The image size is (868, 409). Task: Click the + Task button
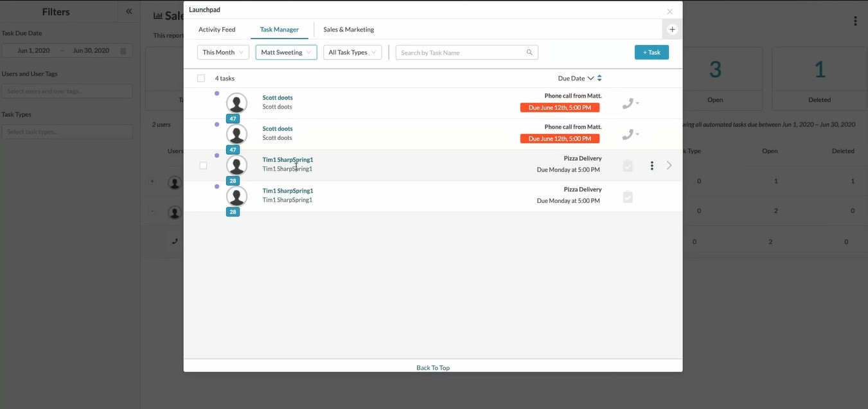pyautogui.click(x=651, y=53)
